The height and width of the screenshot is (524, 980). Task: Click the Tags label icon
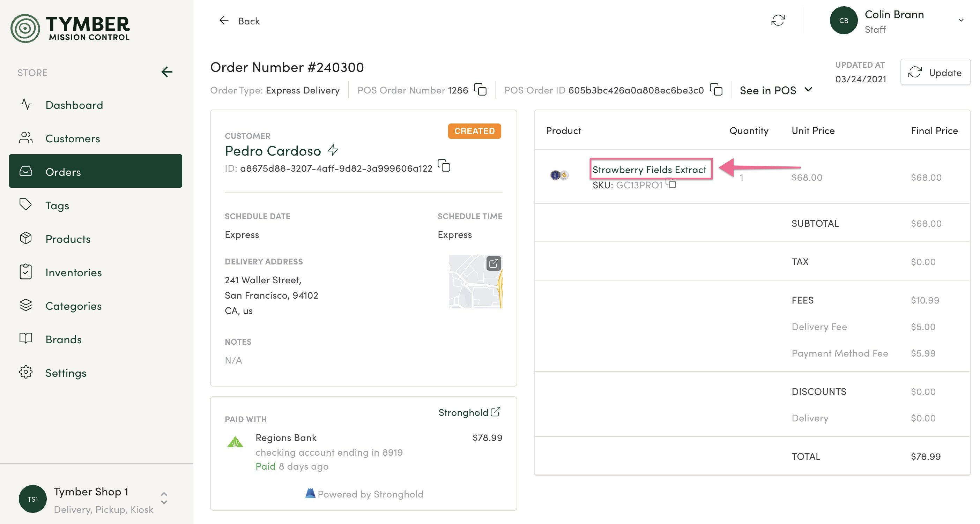coord(26,204)
